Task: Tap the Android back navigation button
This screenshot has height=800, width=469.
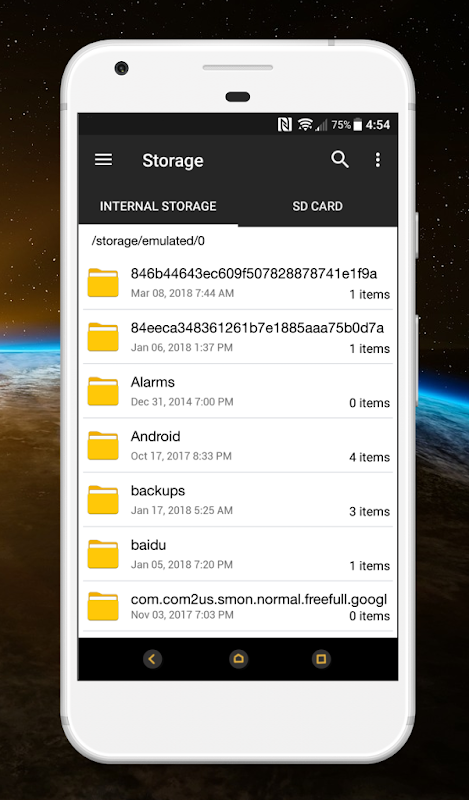Action: [152, 659]
